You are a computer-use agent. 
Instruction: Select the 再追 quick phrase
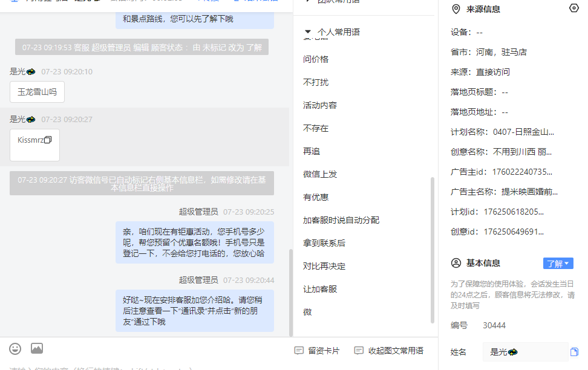(x=312, y=151)
